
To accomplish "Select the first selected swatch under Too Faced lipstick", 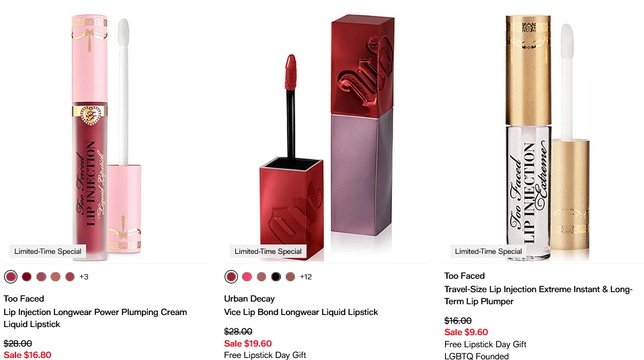I will tap(11, 277).
